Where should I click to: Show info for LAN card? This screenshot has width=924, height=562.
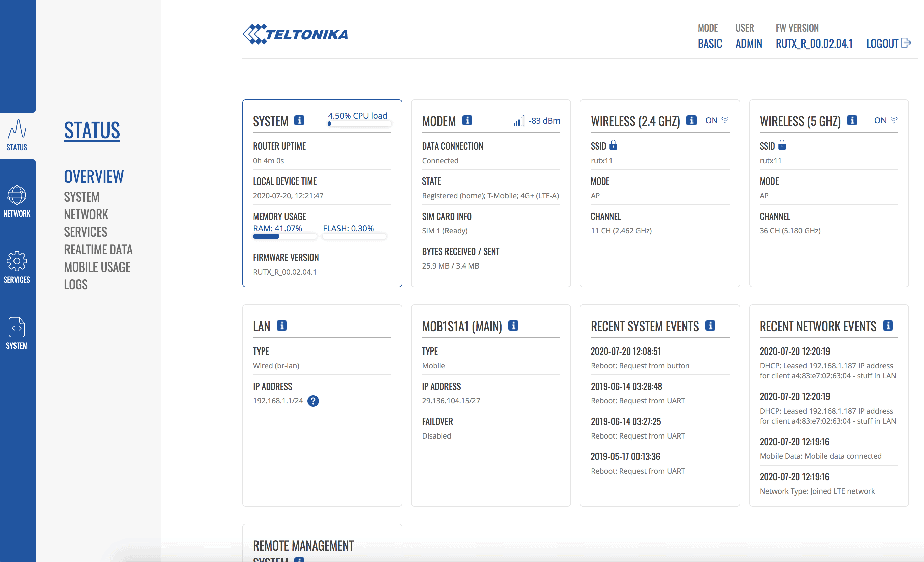(x=282, y=326)
